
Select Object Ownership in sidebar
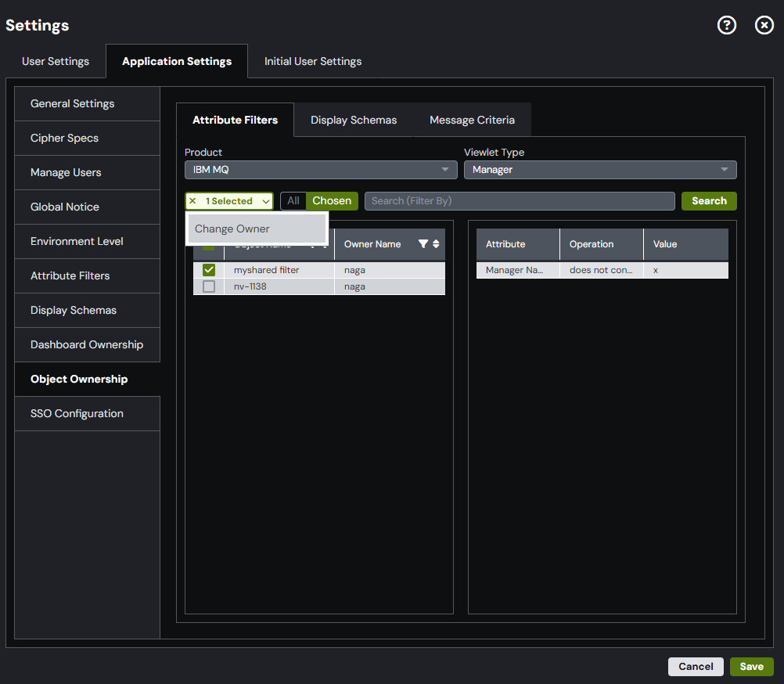88,380
